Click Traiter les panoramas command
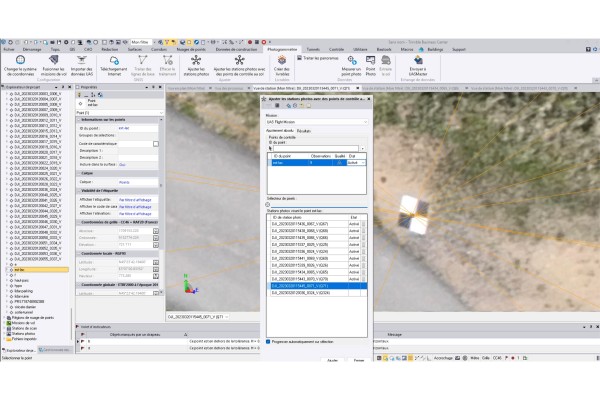Viewport: 600px width, 400px height. point(318,58)
